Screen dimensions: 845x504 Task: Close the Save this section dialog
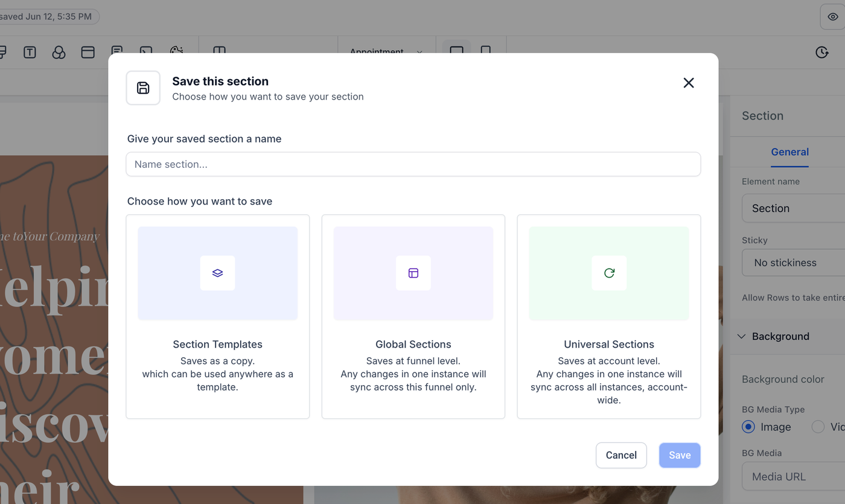689,83
